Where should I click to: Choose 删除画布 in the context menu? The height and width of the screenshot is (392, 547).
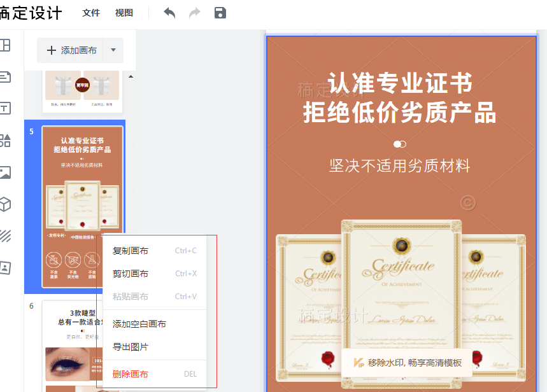pyautogui.click(x=155, y=374)
